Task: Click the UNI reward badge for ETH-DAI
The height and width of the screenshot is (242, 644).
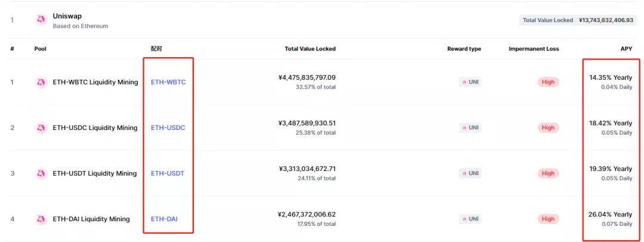Action: [470, 219]
